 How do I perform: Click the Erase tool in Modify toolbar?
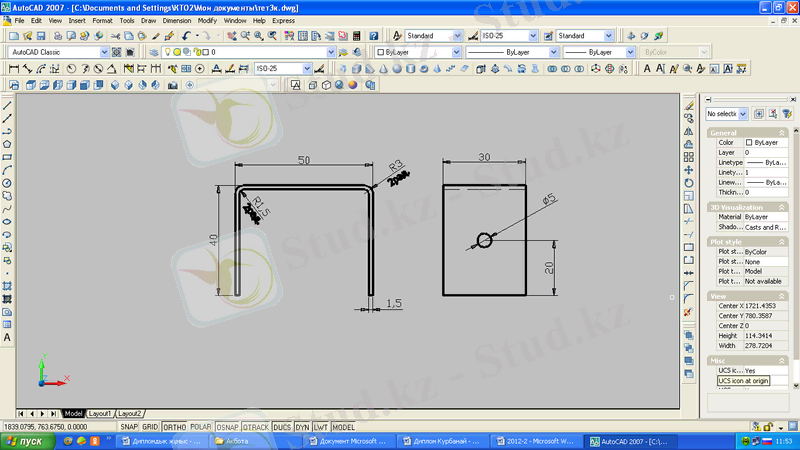(689, 105)
